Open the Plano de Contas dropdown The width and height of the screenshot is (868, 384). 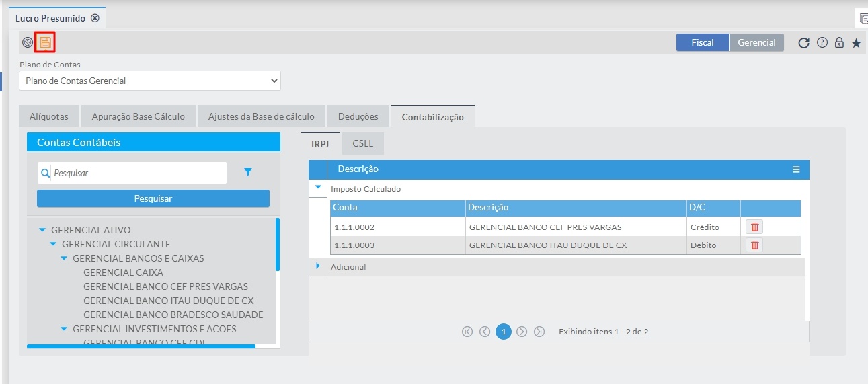[x=150, y=81]
